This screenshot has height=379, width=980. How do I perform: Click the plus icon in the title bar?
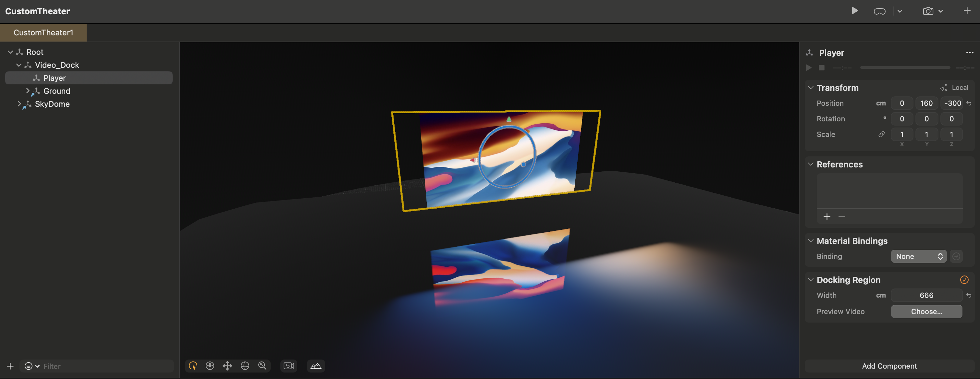[967, 11]
